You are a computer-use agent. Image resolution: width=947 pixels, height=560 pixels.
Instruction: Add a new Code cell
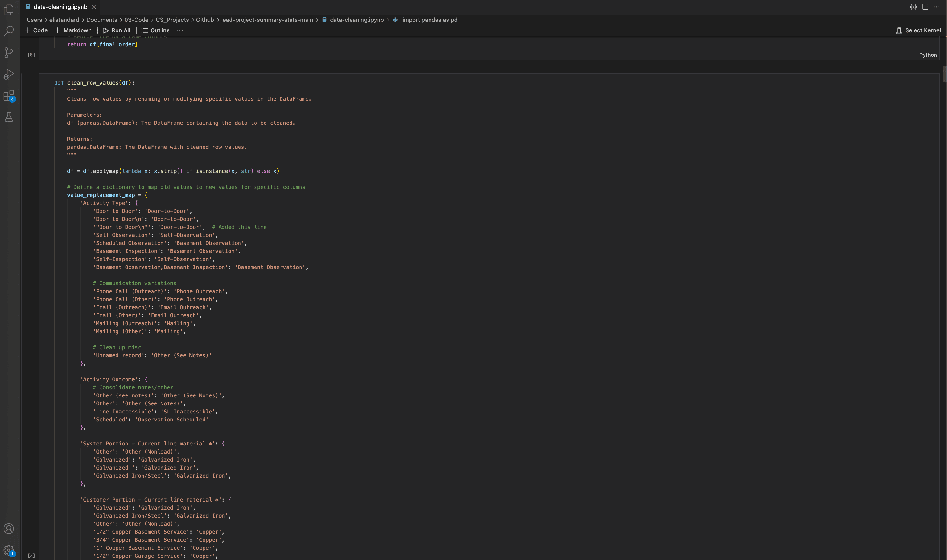coord(36,30)
